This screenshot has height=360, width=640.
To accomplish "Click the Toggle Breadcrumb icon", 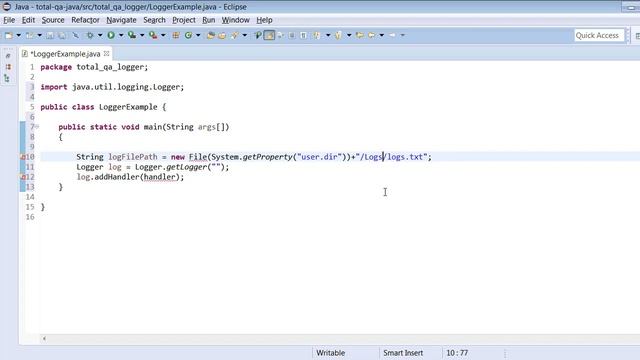I will tap(258, 36).
